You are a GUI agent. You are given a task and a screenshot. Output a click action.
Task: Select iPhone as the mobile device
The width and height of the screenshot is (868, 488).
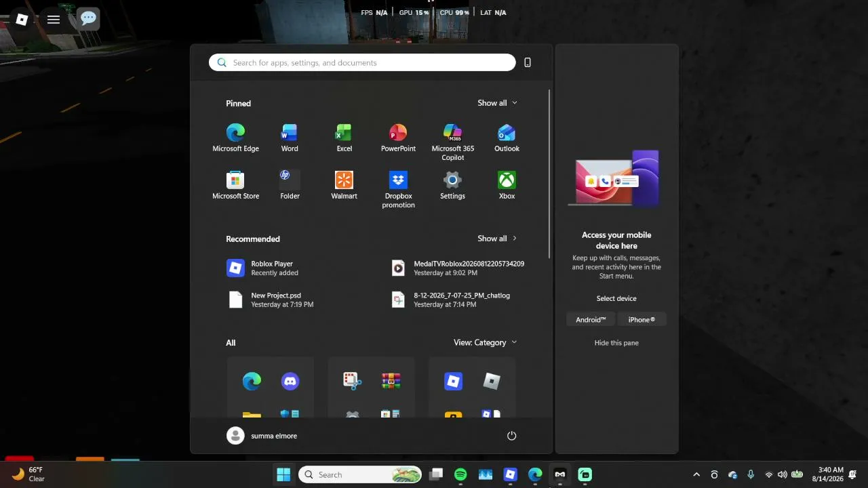pyautogui.click(x=642, y=319)
